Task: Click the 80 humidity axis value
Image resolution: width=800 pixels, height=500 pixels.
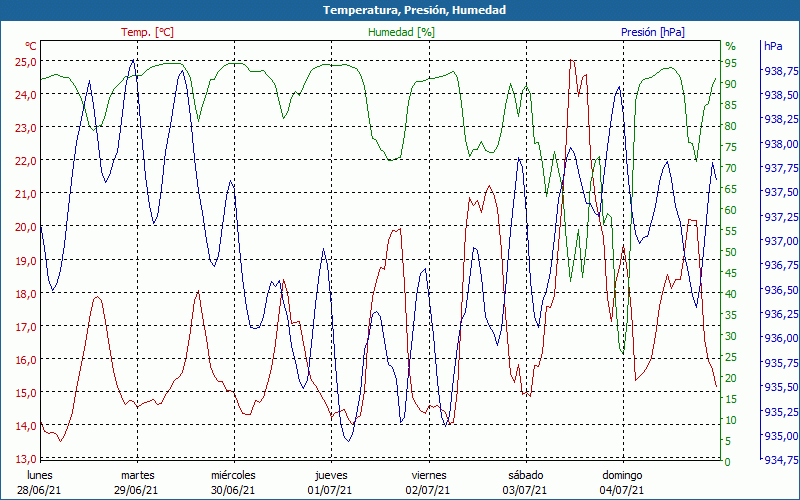Action: point(731,126)
